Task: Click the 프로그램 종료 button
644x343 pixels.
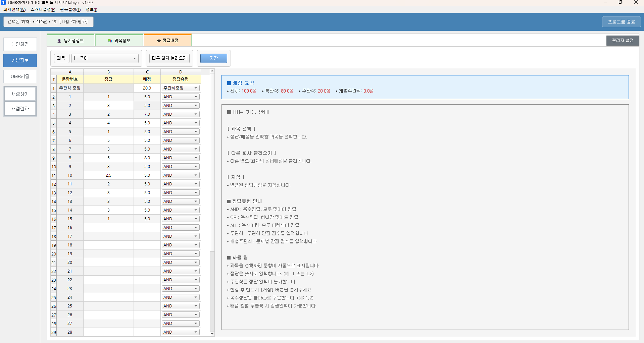Action: [x=621, y=22]
